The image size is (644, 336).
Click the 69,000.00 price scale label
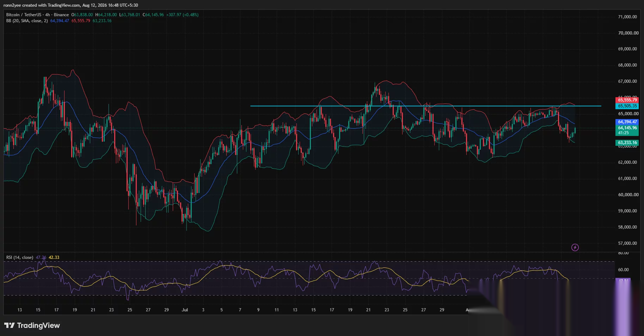627,49
